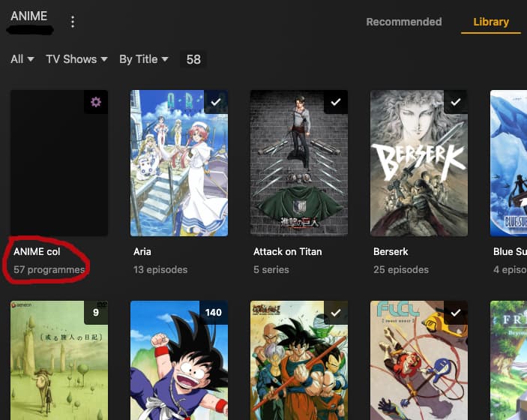Open the All filter dropdown

[22, 59]
